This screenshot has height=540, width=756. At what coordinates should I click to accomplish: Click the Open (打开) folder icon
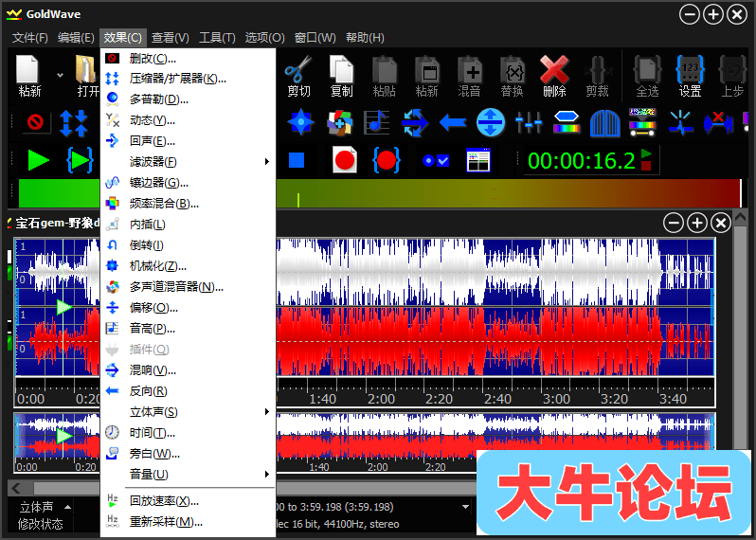point(87,70)
